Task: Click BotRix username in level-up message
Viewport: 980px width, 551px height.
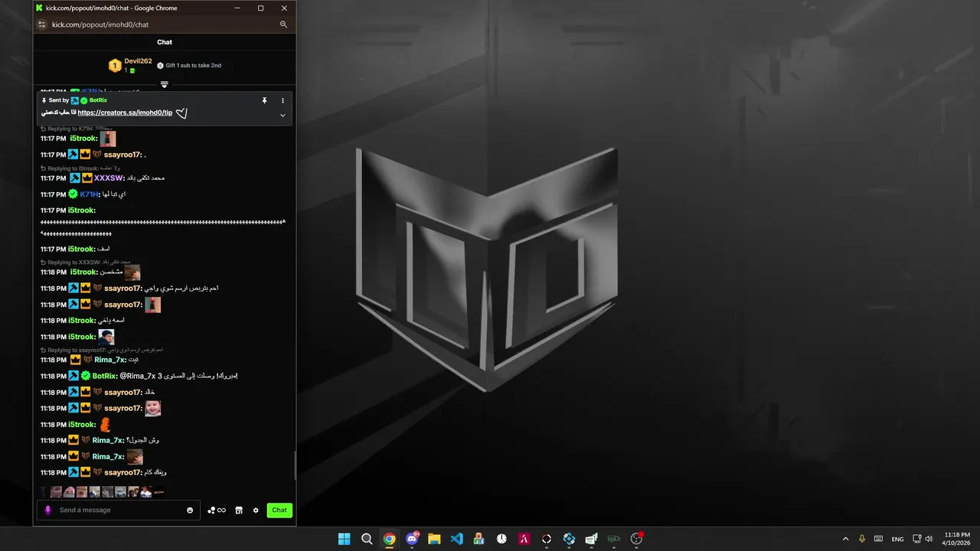Action: coord(104,376)
